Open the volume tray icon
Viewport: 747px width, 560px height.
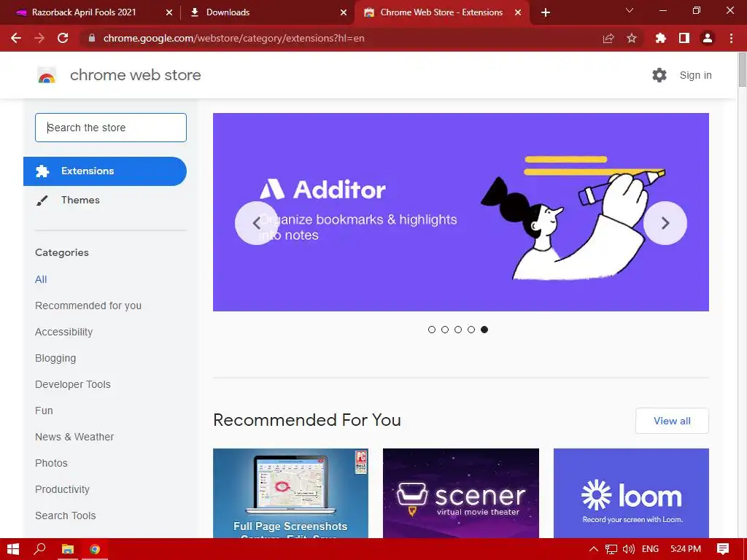628,549
